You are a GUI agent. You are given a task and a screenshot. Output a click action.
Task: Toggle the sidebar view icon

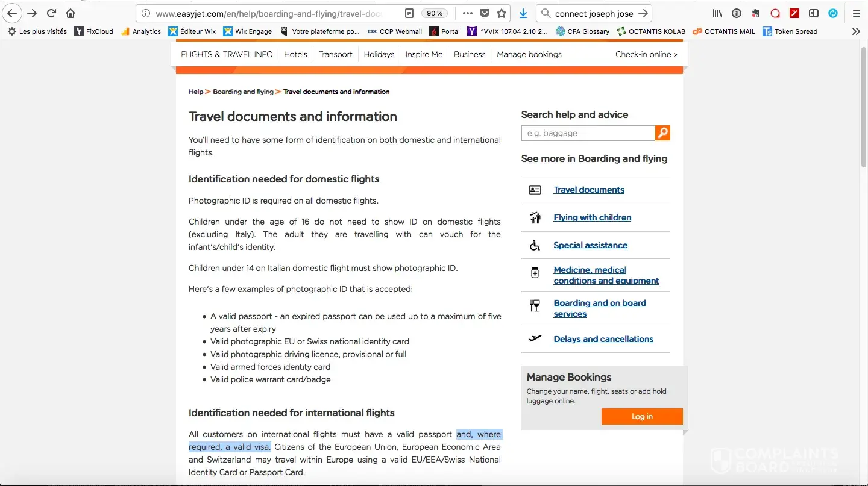(x=814, y=13)
